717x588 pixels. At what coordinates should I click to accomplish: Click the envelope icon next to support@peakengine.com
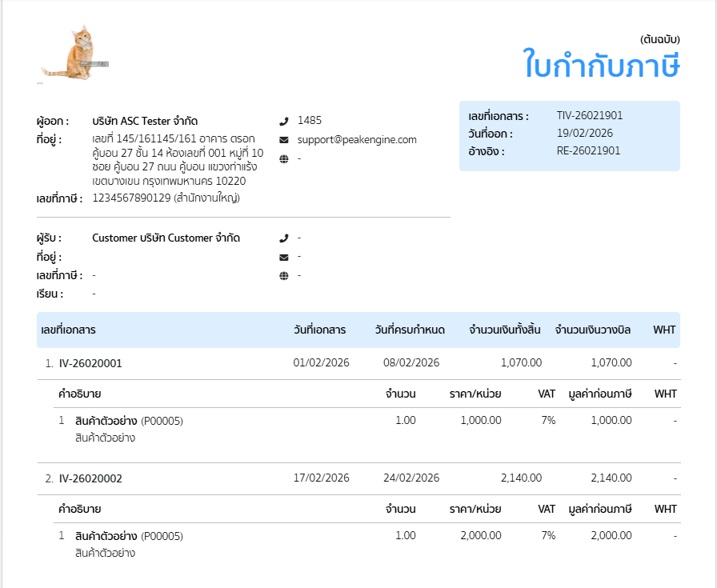click(282, 139)
